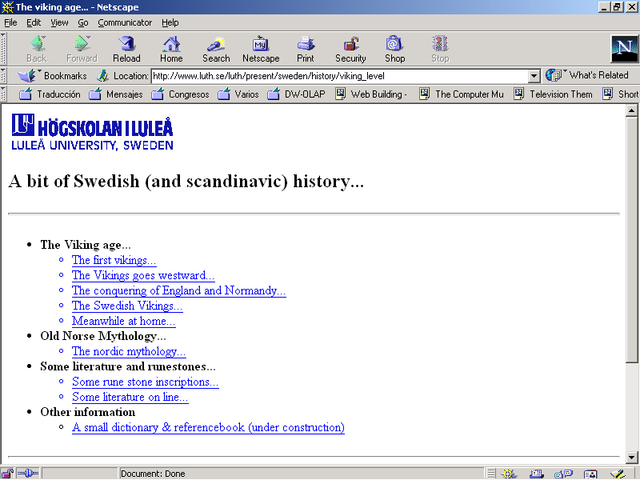Open Meanwhile at home... link
Screen dimensions: 640x480
click(x=124, y=321)
